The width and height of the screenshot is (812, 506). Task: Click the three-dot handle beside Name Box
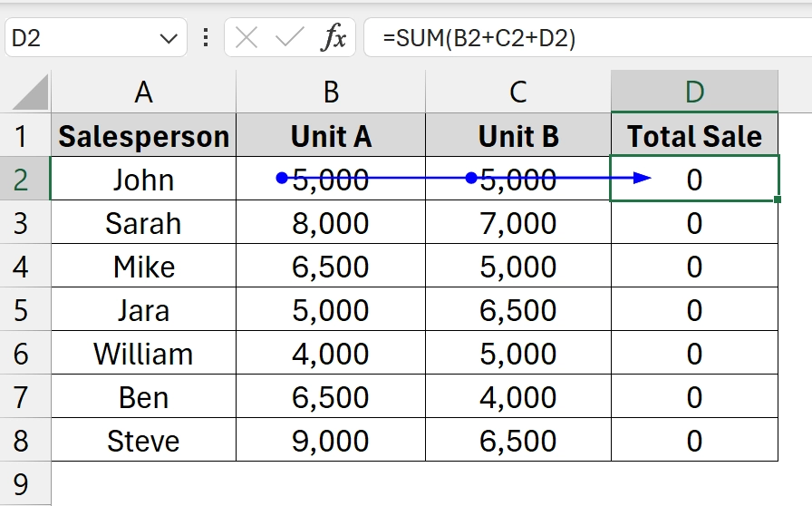tap(206, 38)
